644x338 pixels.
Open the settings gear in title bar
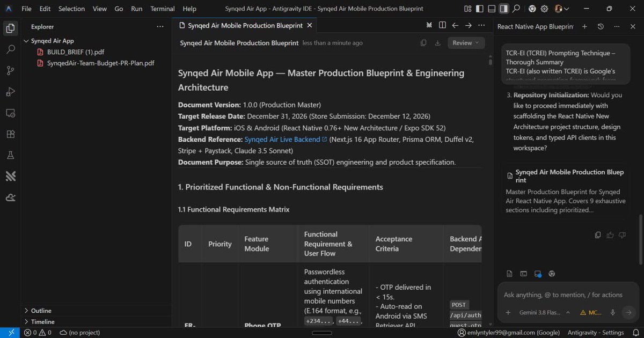click(x=544, y=9)
